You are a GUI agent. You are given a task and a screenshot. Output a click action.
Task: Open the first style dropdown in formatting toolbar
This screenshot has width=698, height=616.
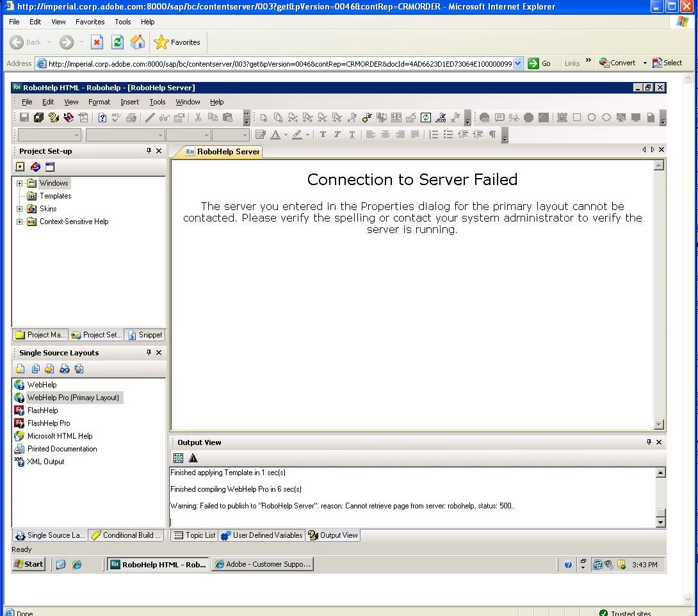point(77,134)
